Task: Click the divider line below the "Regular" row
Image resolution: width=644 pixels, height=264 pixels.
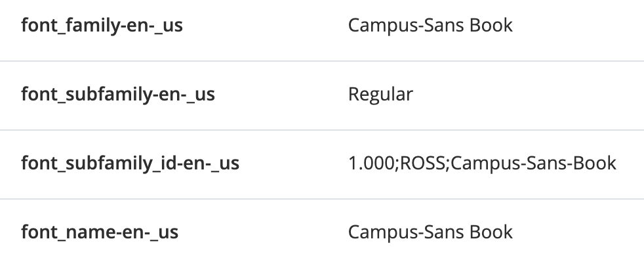Action: (322, 130)
